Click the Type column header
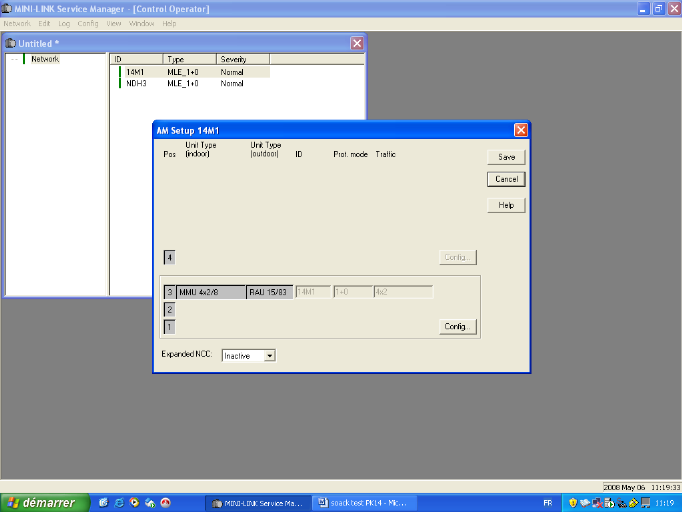The height and width of the screenshot is (512, 682). click(x=190, y=59)
